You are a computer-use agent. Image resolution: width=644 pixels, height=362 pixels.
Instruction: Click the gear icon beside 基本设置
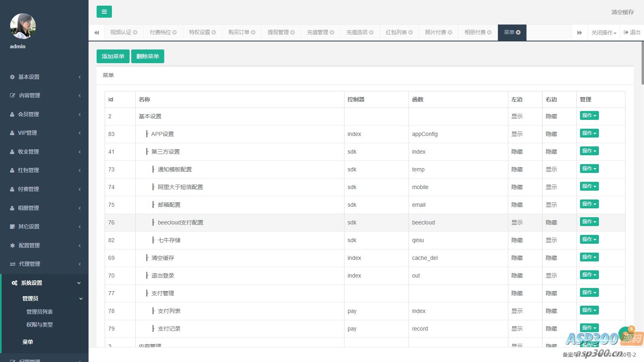pyautogui.click(x=12, y=77)
